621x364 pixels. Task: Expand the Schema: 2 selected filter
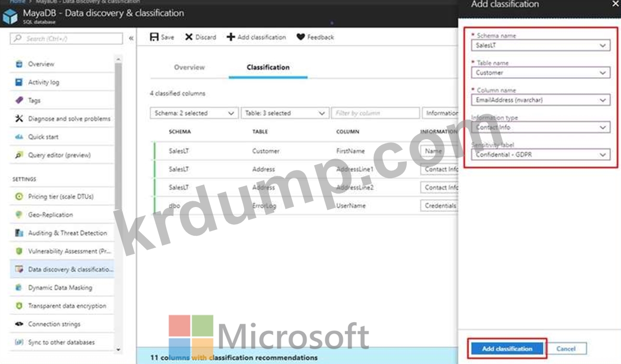(194, 113)
